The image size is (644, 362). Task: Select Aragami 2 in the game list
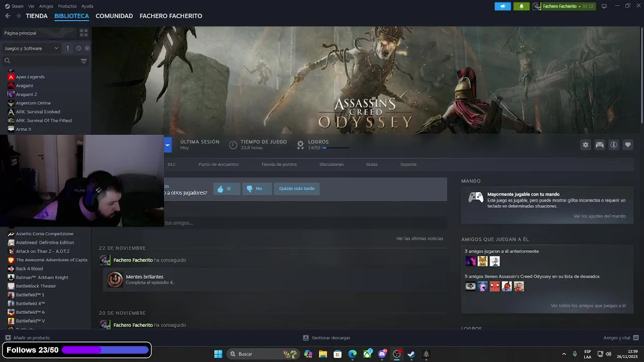(x=26, y=95)
